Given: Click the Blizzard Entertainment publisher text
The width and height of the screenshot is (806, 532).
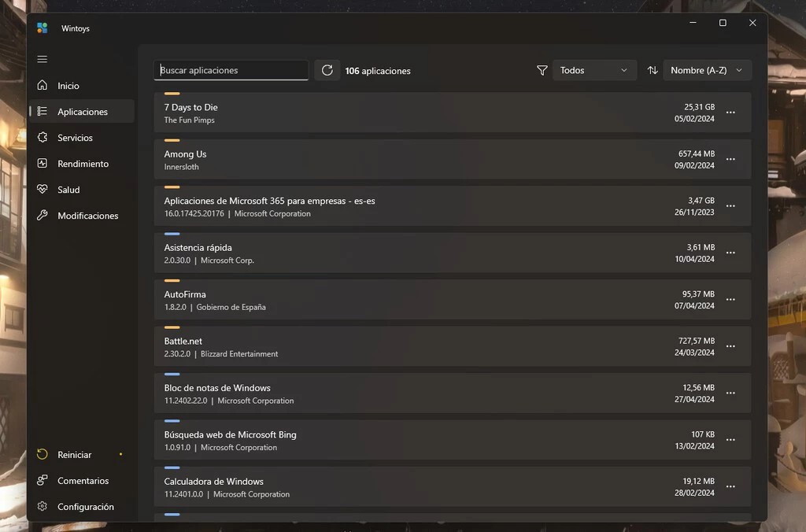Looking at the screenshot, I should click(x=239, y=353).
